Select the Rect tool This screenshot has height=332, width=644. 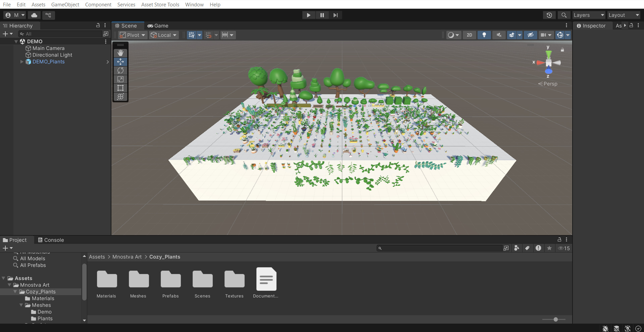tap(120, 88)
